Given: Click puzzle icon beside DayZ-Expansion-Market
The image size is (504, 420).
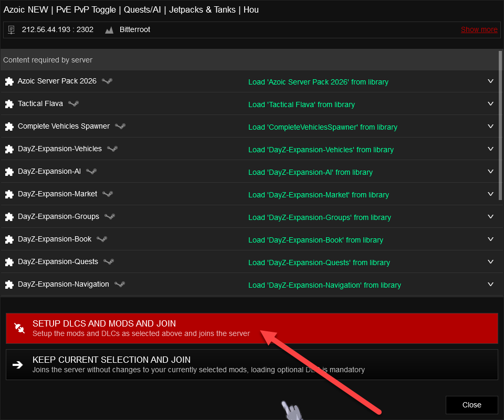Looking at the screenshot, I should coord(9,194).
